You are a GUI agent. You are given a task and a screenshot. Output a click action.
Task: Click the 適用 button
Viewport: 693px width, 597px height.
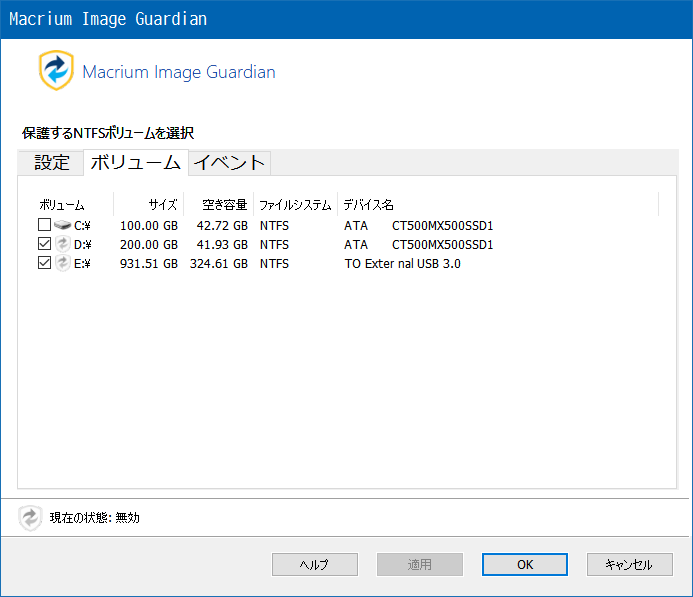coord(419,564)
